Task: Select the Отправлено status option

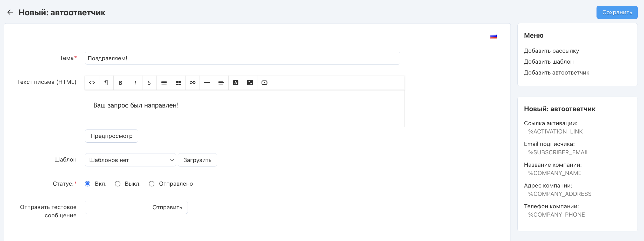Action: (152, 184)
